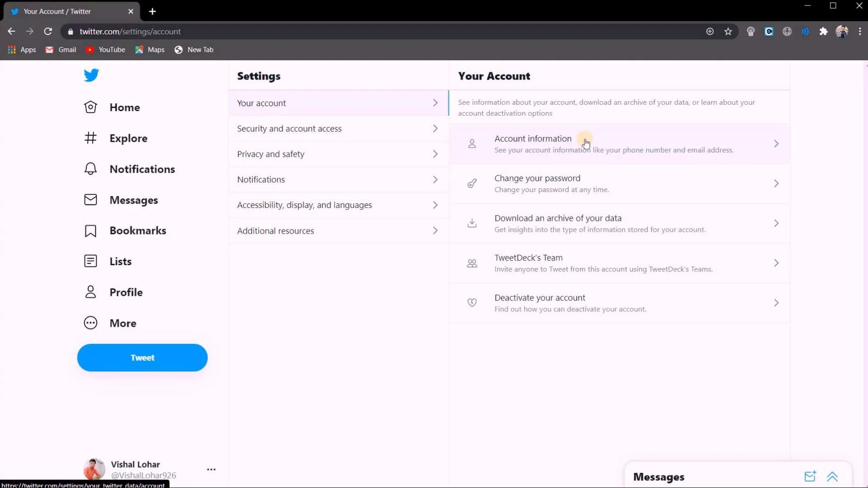Compose new message icon in Messages drawer

(x=810, y=476)
